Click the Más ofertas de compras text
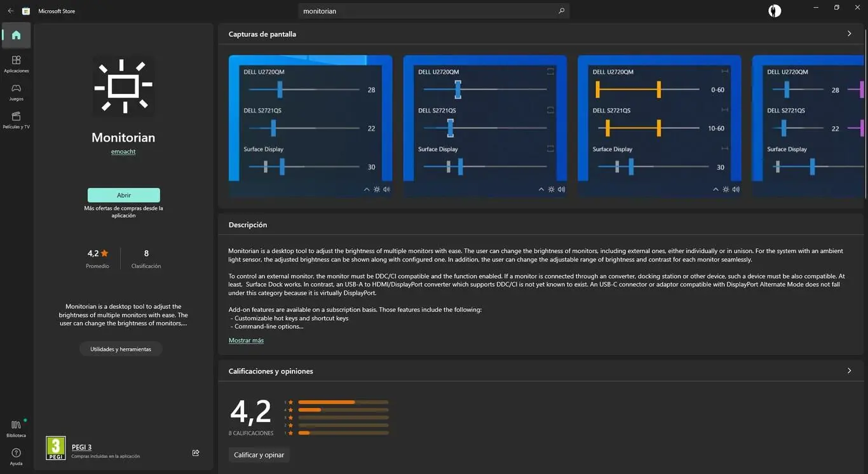Image resolution: width=868 pixels, height=474 pixels. [x=124, y=212]
